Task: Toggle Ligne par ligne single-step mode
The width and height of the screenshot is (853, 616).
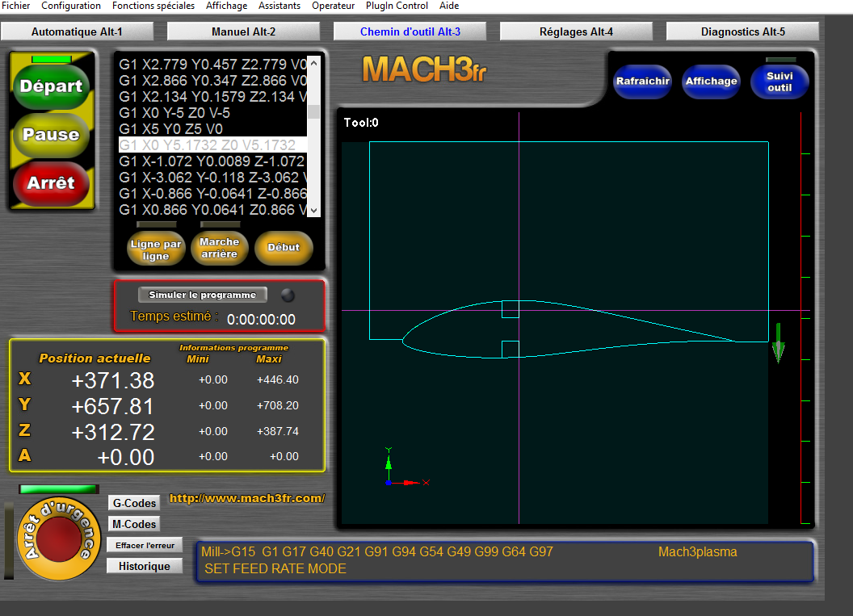Action: click(156, 249)
